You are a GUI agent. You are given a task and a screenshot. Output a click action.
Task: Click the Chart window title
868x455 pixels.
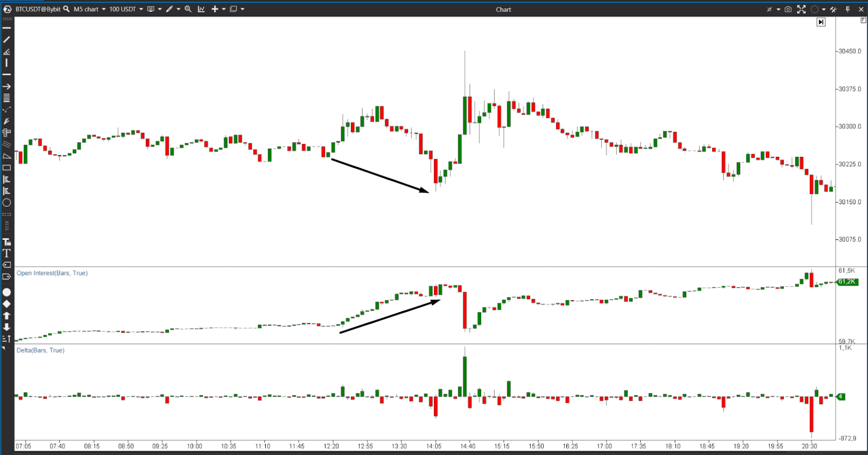[503, 9]
